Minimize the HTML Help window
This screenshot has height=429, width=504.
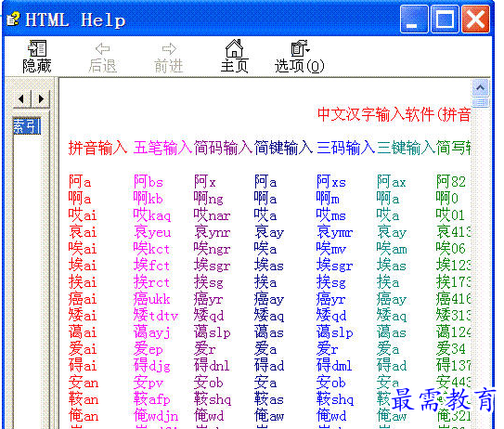pyautogui.click(x=414, y=19)
